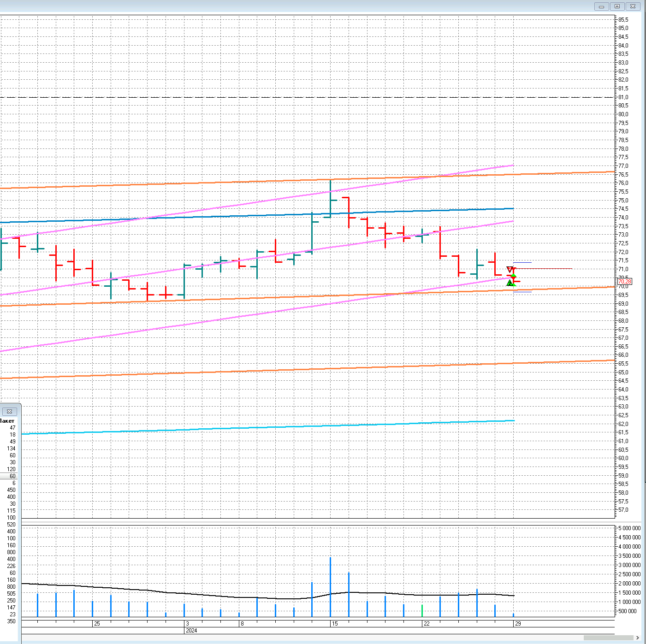
Task: Close the Пакет side panel
Action: [x=9, y=411]
